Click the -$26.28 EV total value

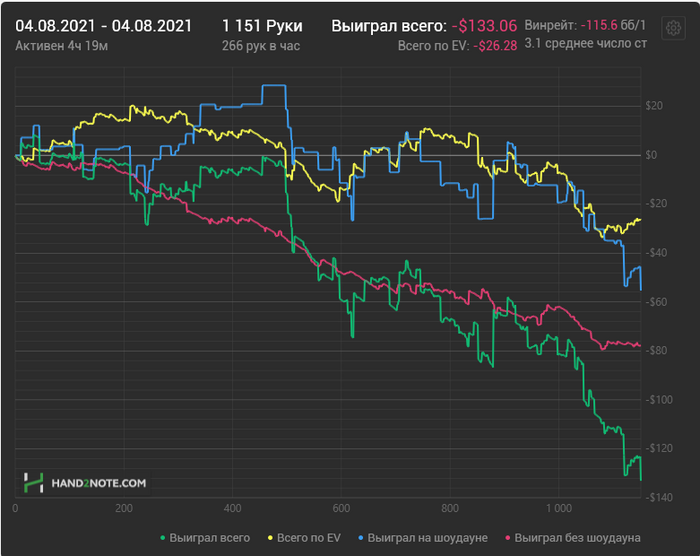click(x=495, y=46)
